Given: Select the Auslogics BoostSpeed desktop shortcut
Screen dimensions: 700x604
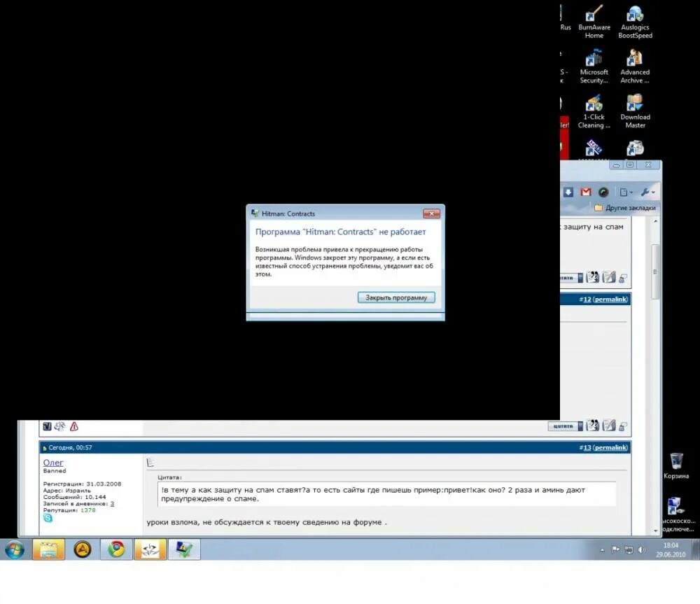Looking at the screenshot, I should [x=635, y=22].
